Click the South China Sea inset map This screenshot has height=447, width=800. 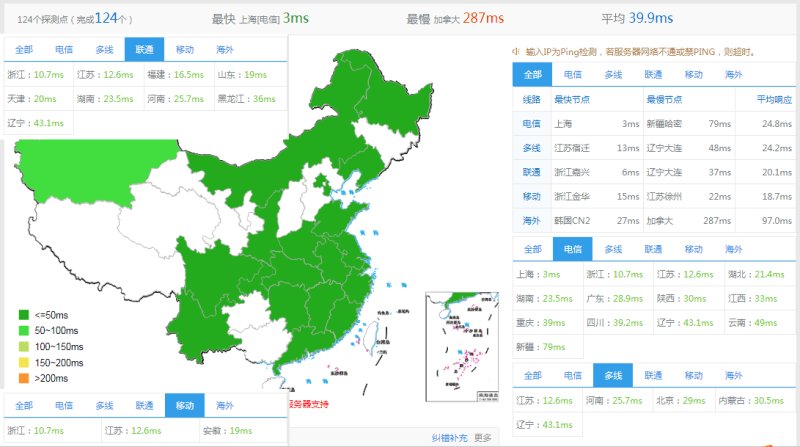pos(462,346)
